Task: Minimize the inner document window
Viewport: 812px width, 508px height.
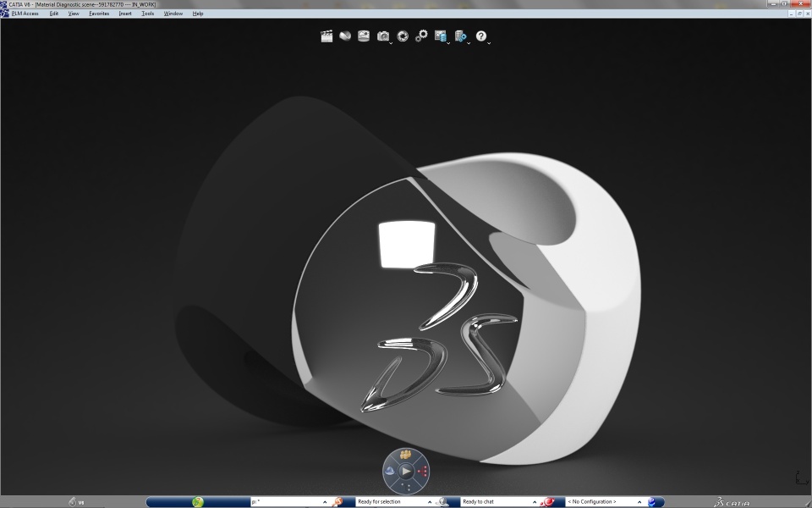Action: [x=792, y=14]
